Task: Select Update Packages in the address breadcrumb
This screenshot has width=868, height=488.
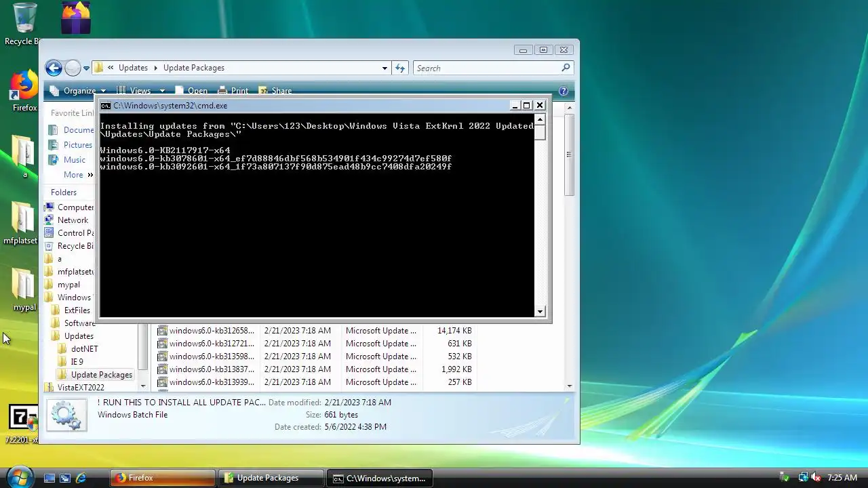Action: coord(194,68)
